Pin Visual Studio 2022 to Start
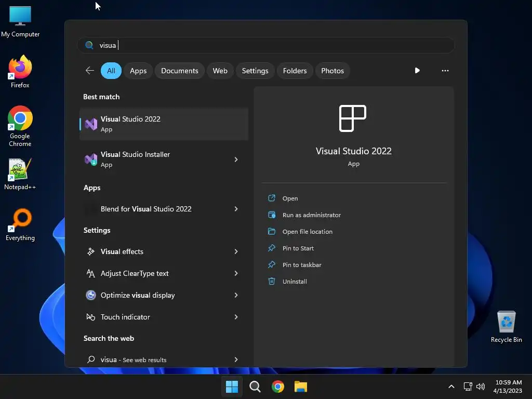 pos(298,248)
